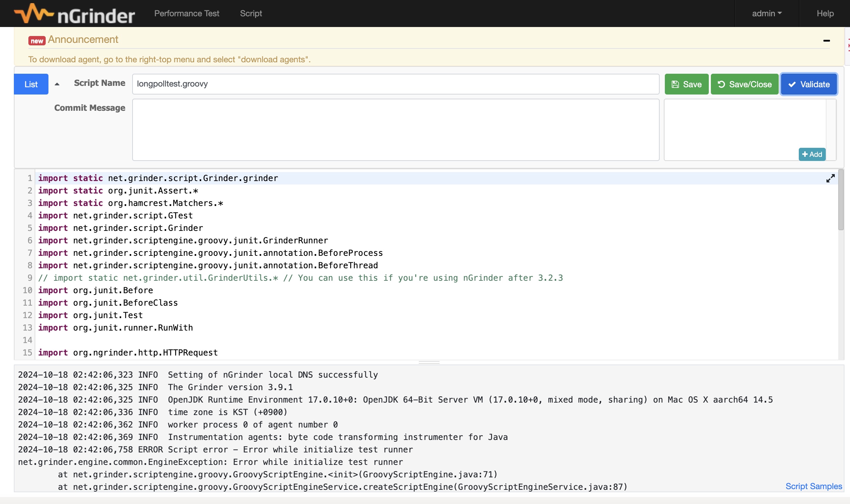Image resolution: width=850 pixels, height=504 pixels.
Task: Click line 12 import org.junit.Test
Action: [x=90, y=315]
